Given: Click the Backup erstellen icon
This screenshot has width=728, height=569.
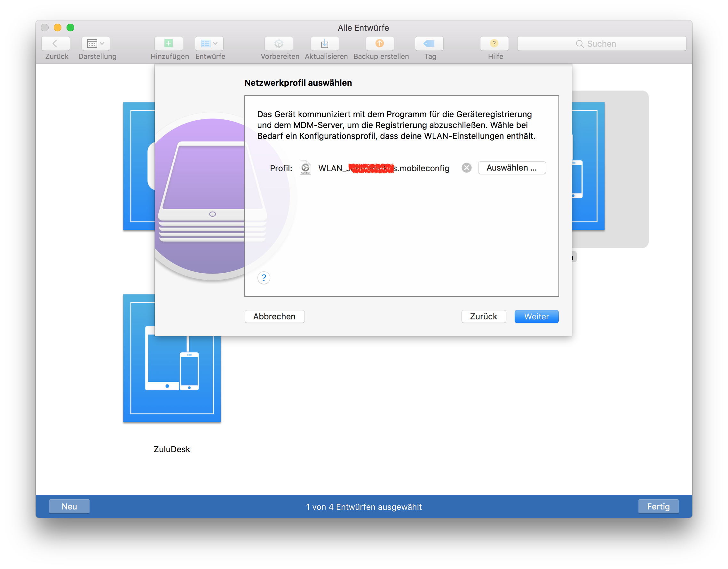Looking at the screenshot, I should [380, 44].
